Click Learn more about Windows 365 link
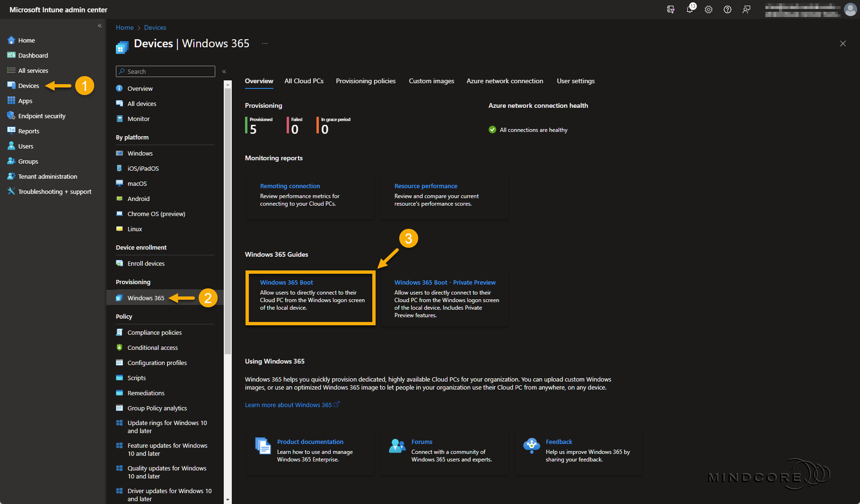 [x=289, y=405]
